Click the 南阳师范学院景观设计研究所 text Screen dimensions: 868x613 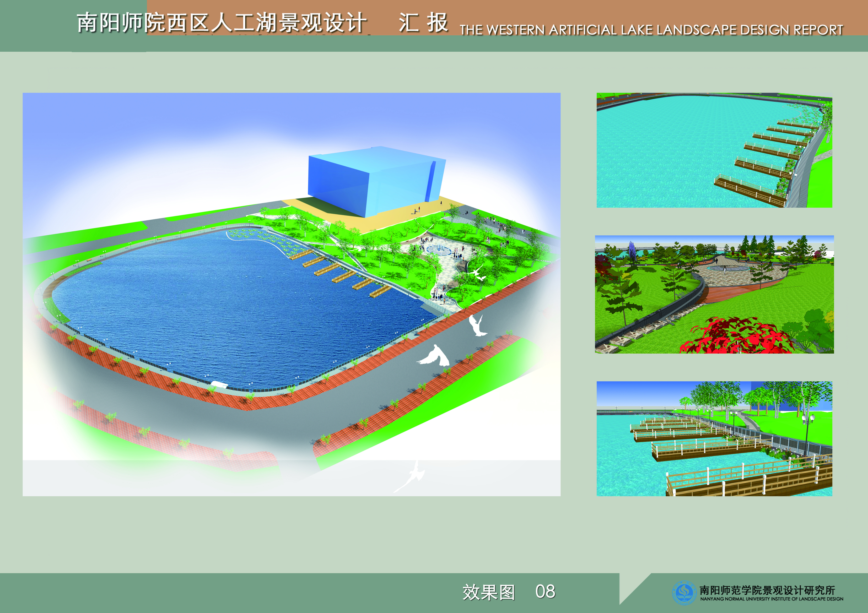click(767, 590)
